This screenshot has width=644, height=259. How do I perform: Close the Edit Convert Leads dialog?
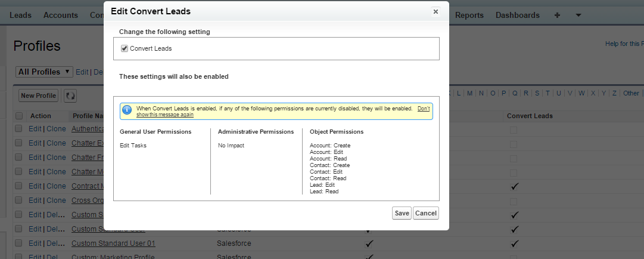click(x=435, y=11)
